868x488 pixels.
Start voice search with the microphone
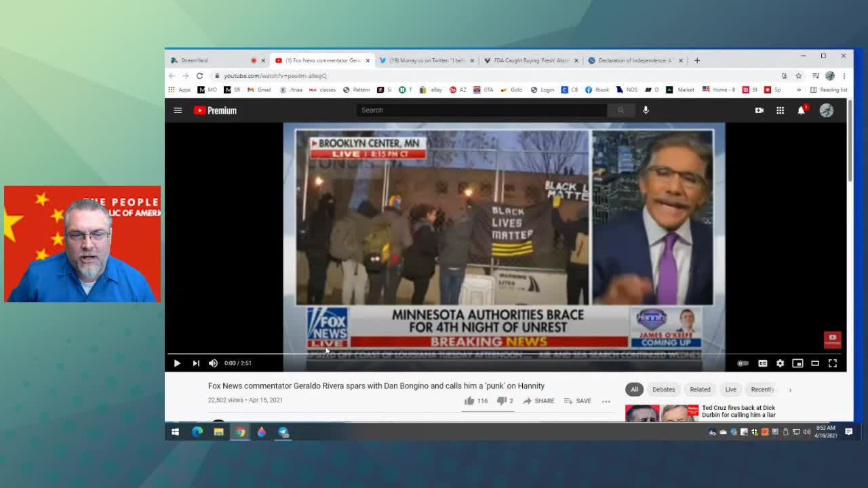tap(646, 110)
